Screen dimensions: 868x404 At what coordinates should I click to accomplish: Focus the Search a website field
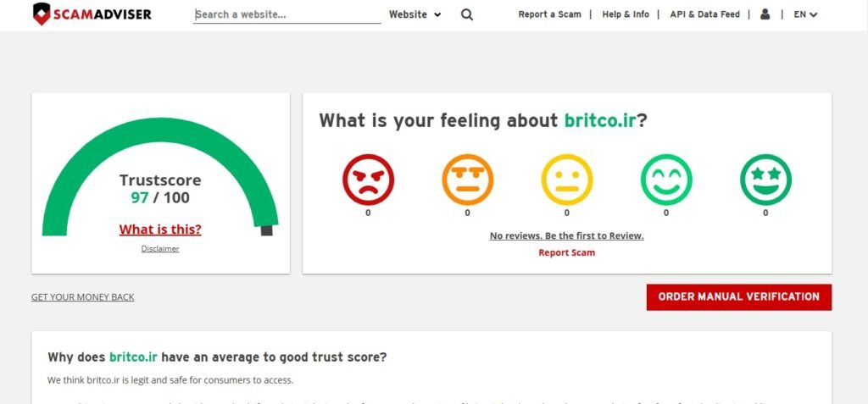coord(287,15)
